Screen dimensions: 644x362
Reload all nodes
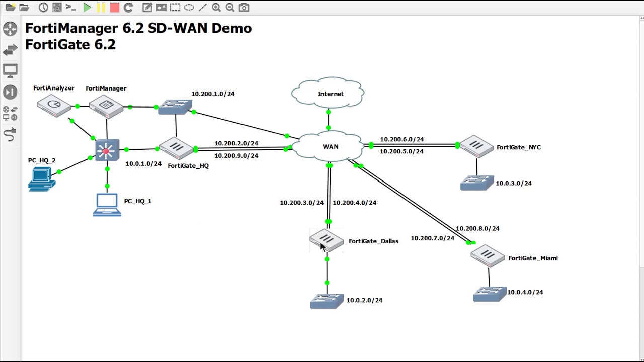coord(128,8)
